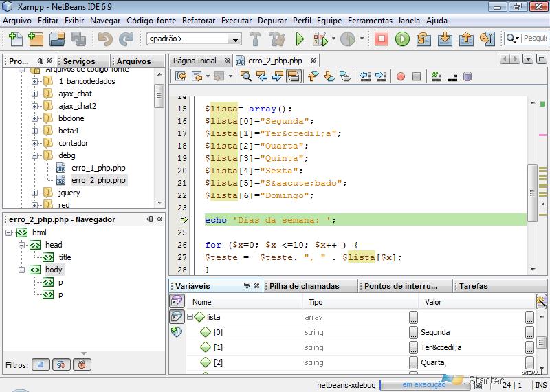The width and height of the screenshot is (550, 392).
Task: Open the profile project dropdown arrow
Action: [x=361, y=39]
